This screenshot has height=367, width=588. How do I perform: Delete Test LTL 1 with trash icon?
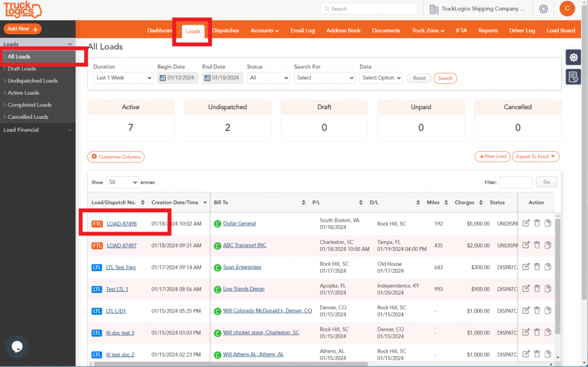537,288
